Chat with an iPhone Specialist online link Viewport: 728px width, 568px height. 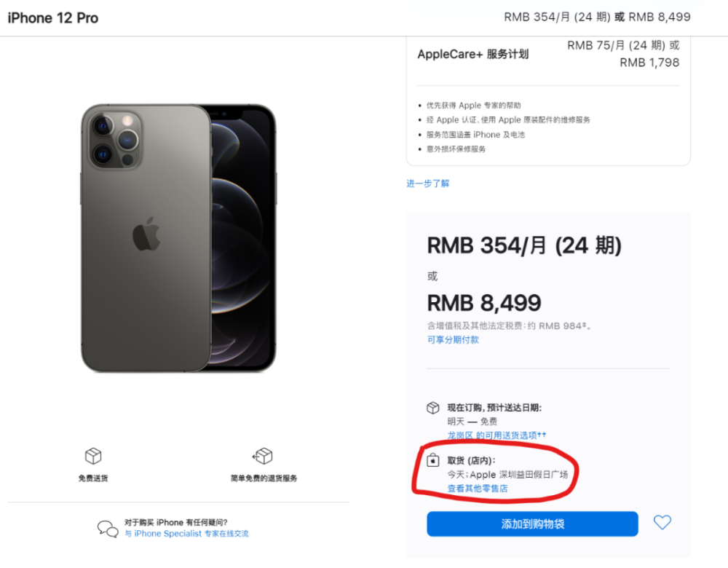point(186,534)
